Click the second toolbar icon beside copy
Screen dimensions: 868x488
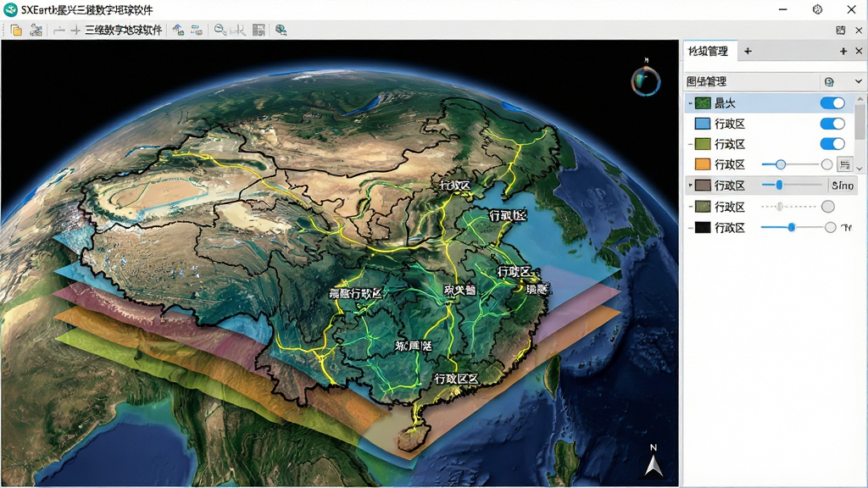tap(36, 30)
